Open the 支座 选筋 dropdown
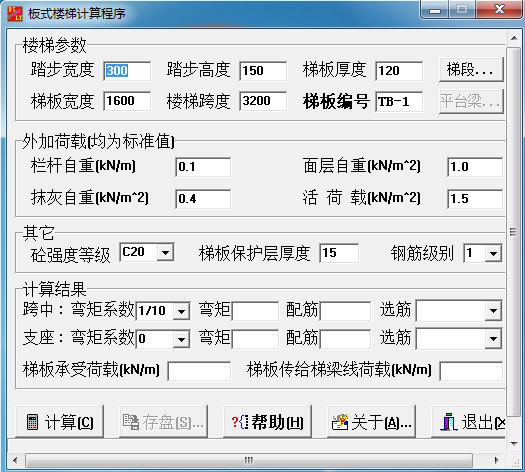This screenshot has width=525, height=472. tap(493, 338)
